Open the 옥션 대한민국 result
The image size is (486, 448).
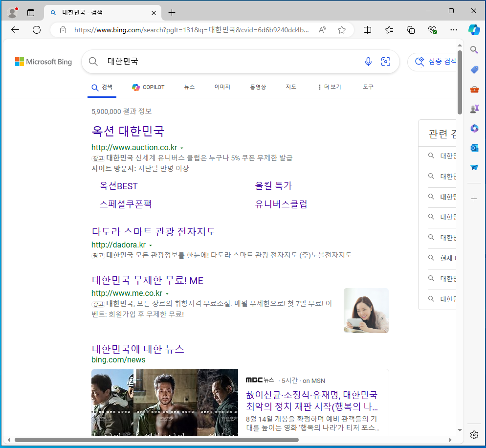pyautogui.click(x=128, y=131)
